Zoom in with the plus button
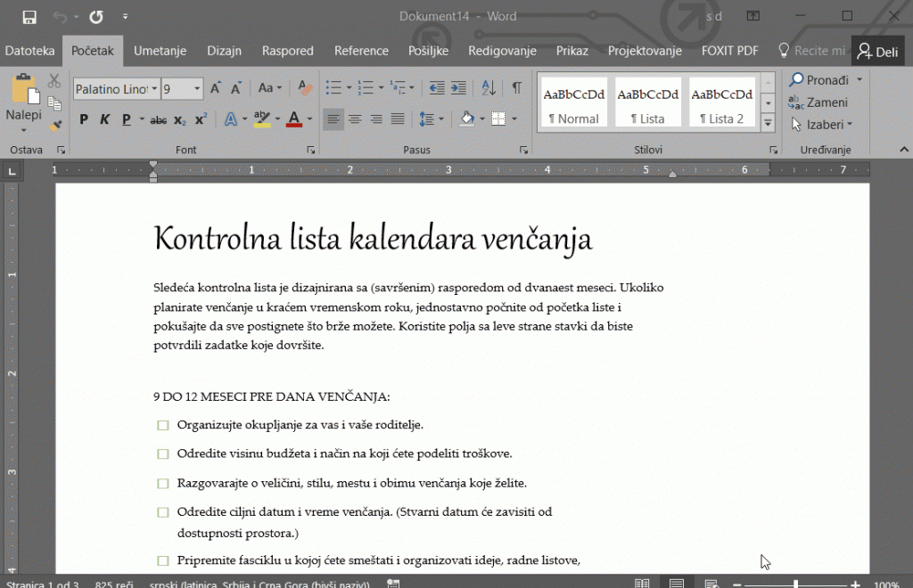This screenshot has width=913, height=588. (855, 584)
